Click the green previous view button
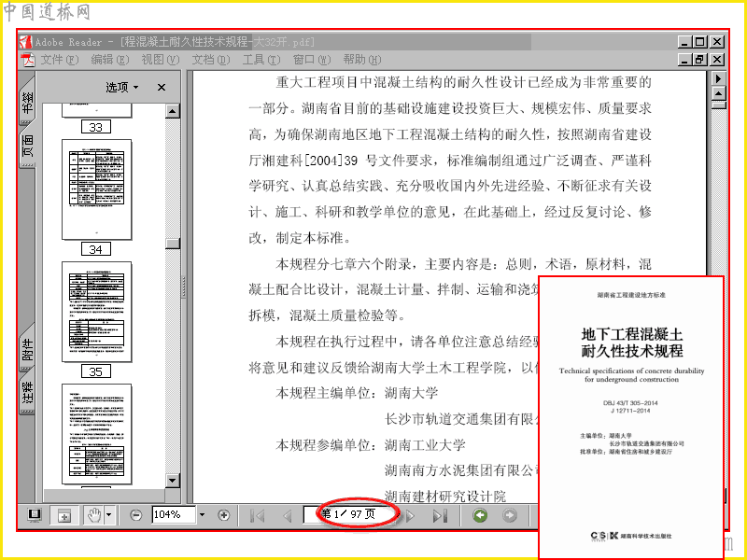 [x=480, y=515]
